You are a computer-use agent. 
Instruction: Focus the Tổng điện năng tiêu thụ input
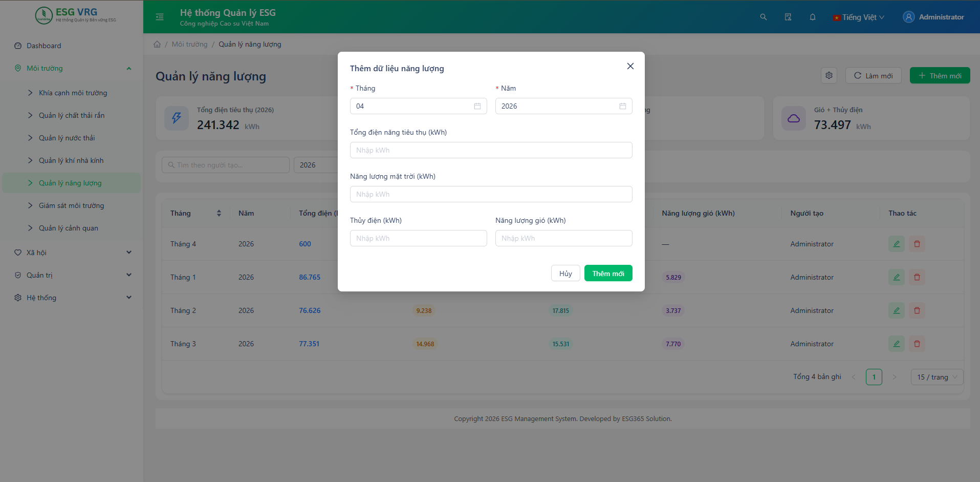tap(491, 150)
